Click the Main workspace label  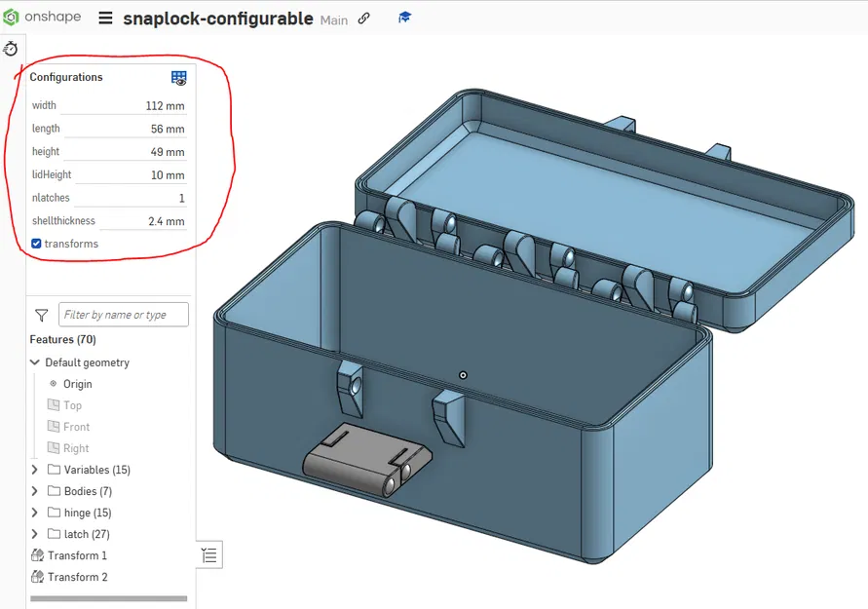(334, 19)
